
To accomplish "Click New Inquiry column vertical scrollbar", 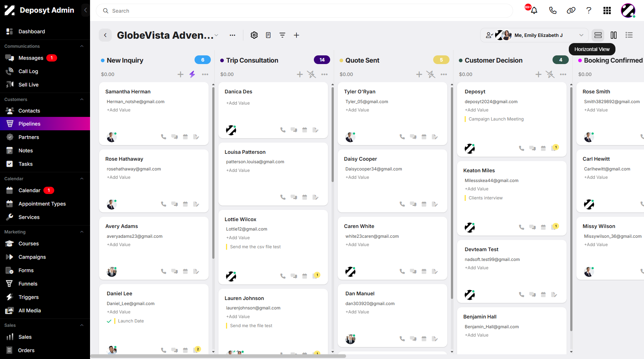I will click(x=213, y=173).
